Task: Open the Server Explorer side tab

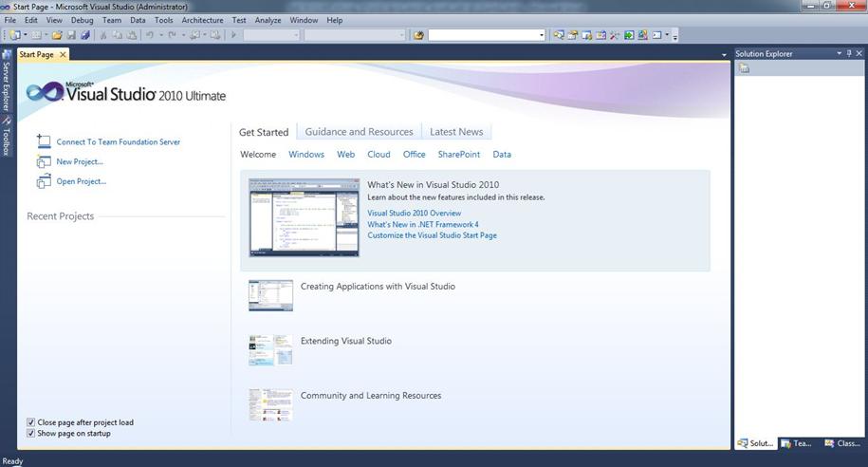Action: (x=6, y=81)
